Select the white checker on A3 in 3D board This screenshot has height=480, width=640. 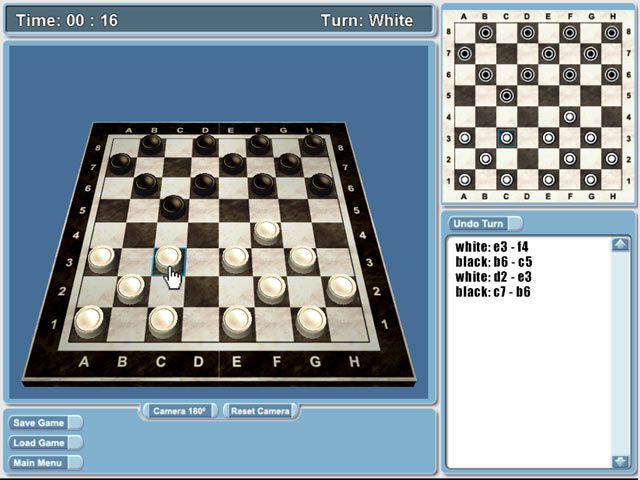101,259
